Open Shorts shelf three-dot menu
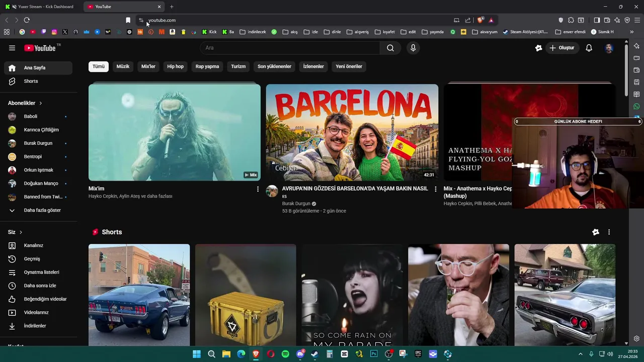This screenshot has height=362, width=644. [x=609, y=232]
